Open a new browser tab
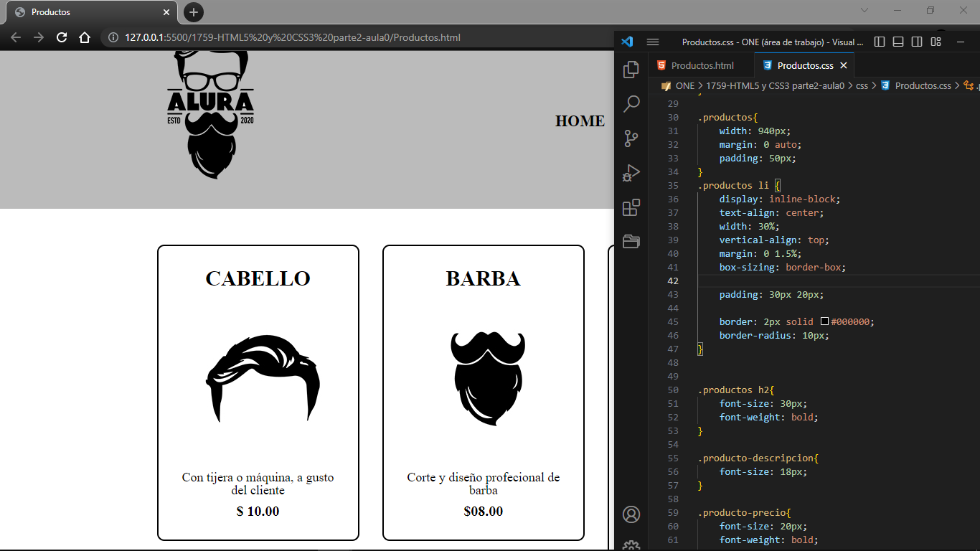The image size is (980, 551). [x=192, y=11]
